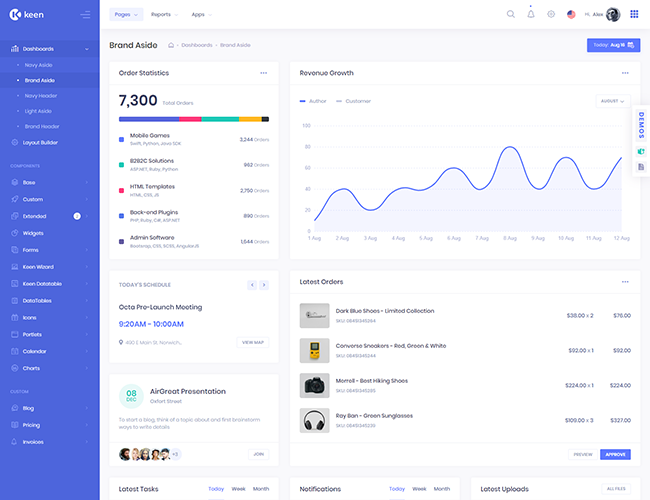The image size is (650, 500).
Task: Click the home icon in breadcrumbs
Action: point(172,45)
